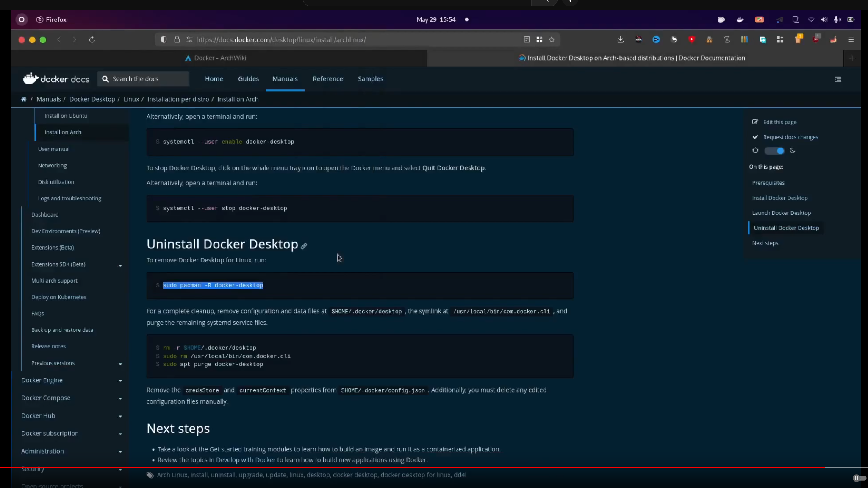Enable dark mode via the moon icon

click(793, 150)
